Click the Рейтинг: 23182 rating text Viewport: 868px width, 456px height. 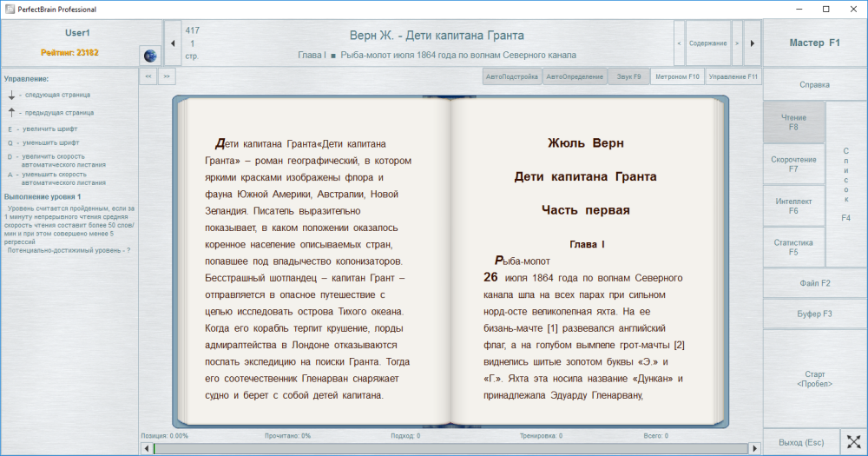pos(69,53)
